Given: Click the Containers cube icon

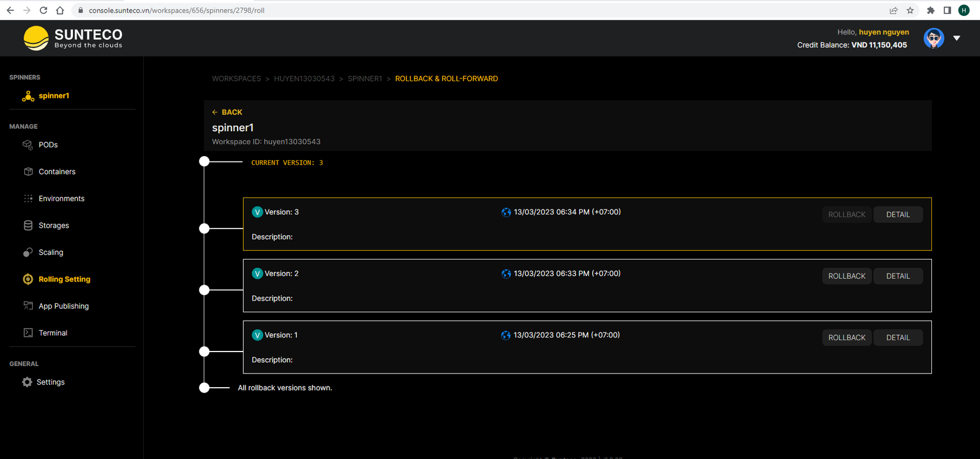Looking at the screenshot, I should click(x=28, y=172).
